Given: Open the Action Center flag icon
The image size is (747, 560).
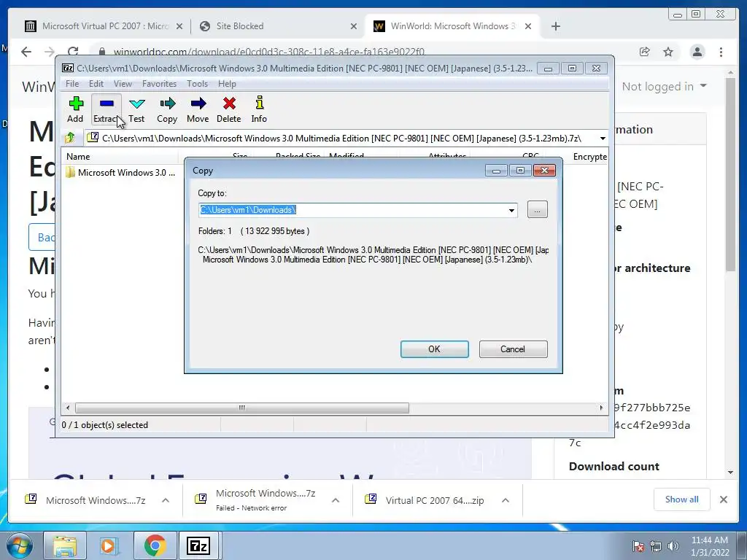Looking at the screenshot, I should pos(638,546).
